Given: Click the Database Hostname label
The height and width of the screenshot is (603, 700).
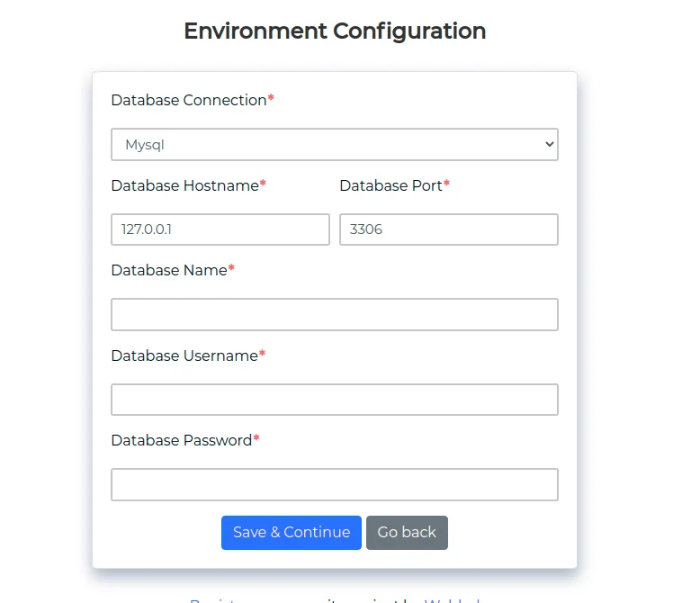Looking at the screenshot, I should click(x=184, y=185).
